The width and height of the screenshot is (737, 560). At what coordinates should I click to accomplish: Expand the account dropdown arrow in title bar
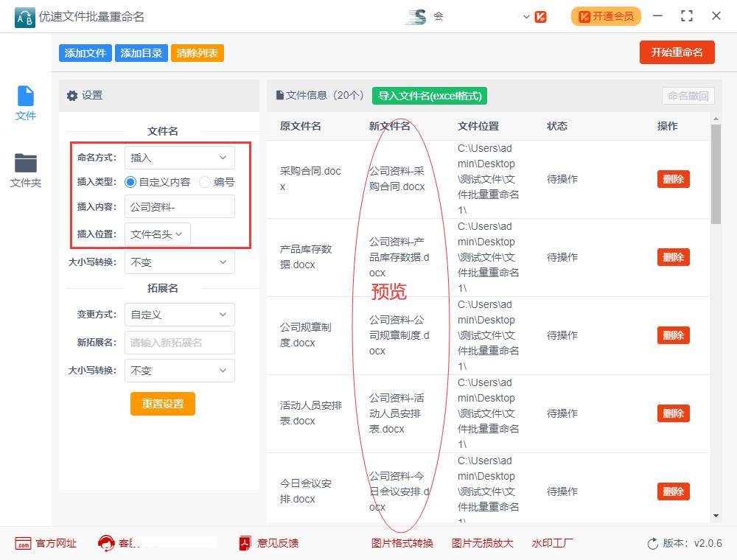click(x=526, y=16)
